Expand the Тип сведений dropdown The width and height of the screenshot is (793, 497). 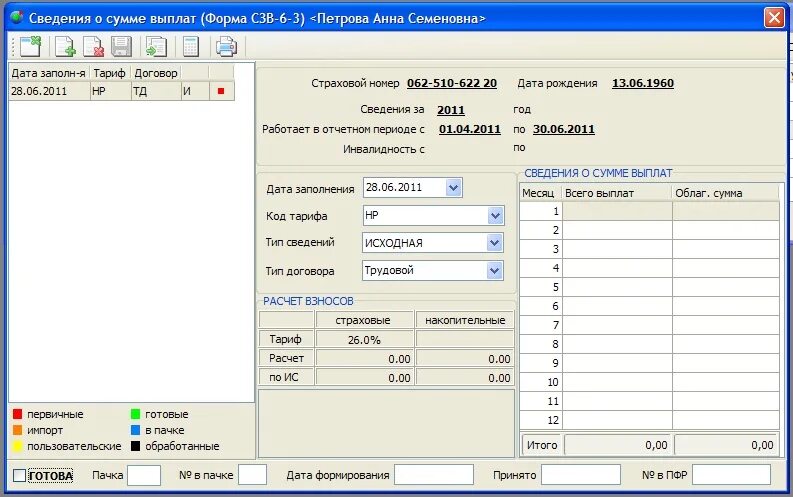click(494, 243)
